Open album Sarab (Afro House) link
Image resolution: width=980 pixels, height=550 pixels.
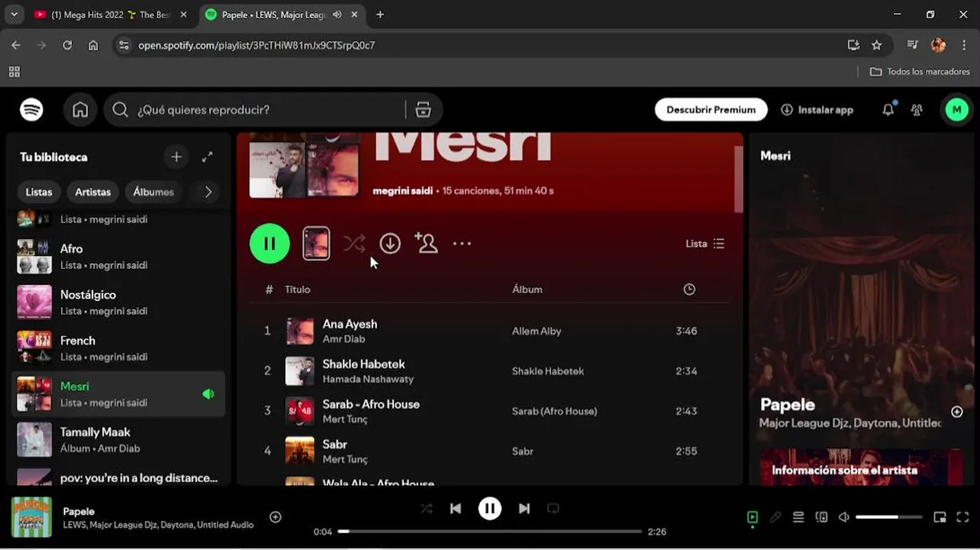[554, 411]
